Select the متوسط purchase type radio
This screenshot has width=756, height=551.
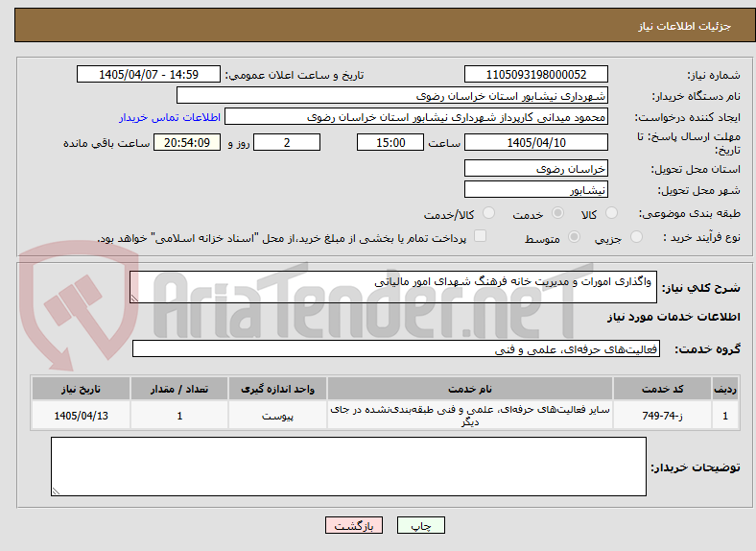click(574, 237)
